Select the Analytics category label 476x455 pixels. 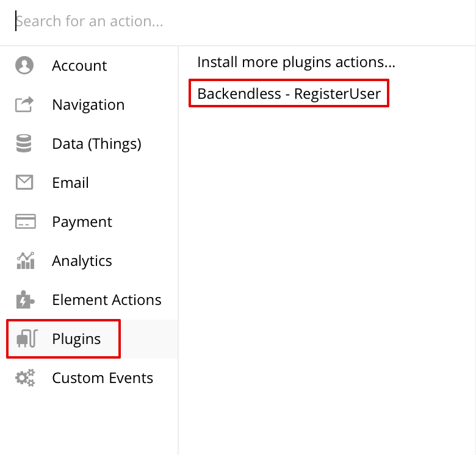tap(82, 261)
